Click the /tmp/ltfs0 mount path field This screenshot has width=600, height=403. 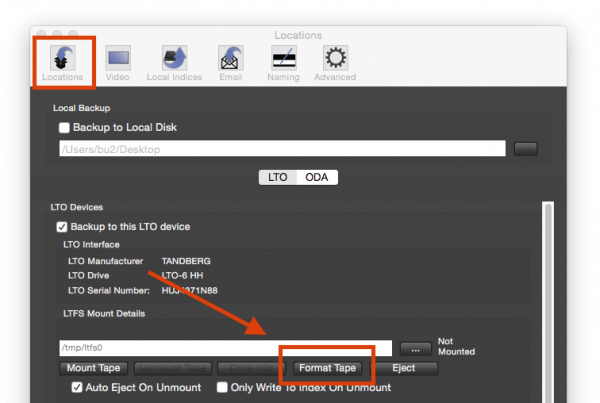coord(225,349)
